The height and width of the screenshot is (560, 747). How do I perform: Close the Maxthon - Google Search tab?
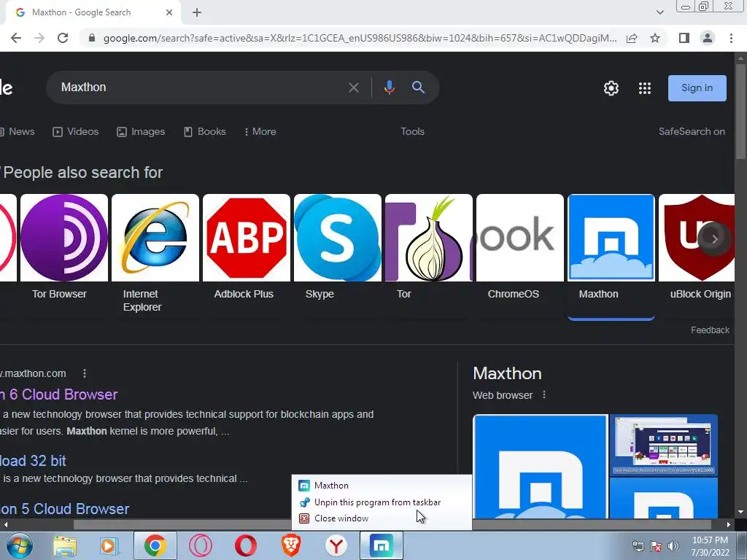(x=169, y=12)
